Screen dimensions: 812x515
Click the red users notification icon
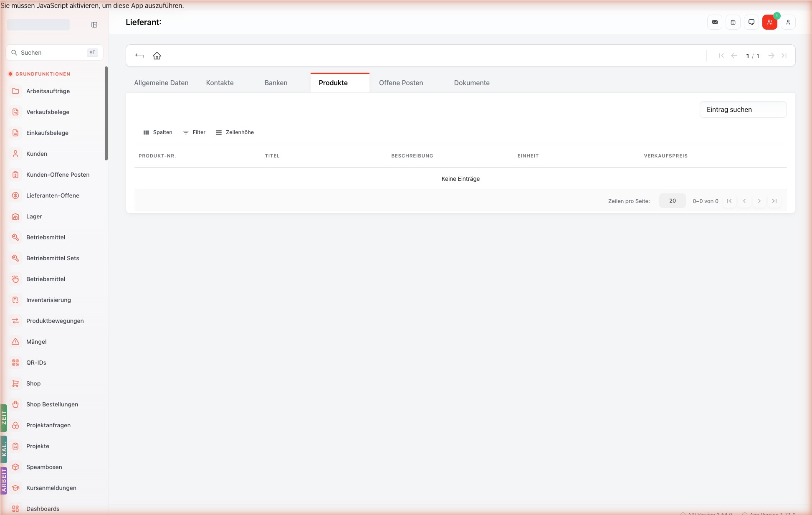770,22
